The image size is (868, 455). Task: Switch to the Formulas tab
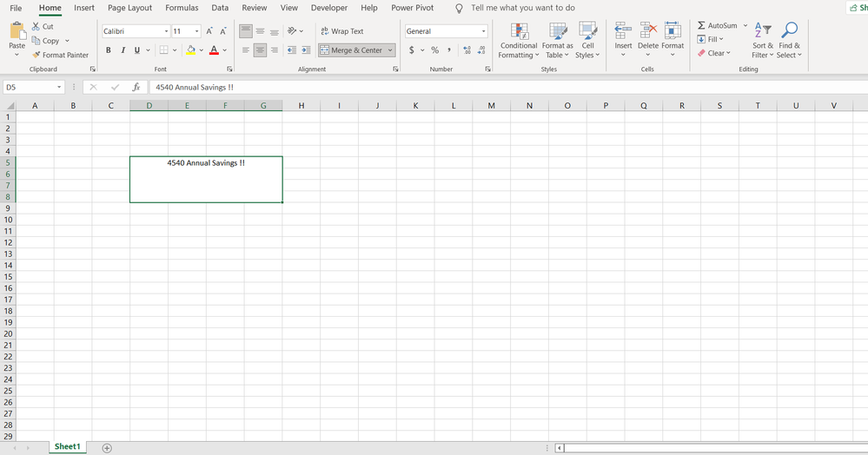point(182,8)
